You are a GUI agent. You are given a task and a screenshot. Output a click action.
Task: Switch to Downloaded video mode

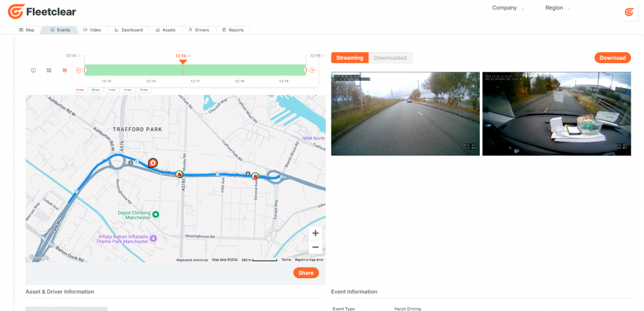pyautogui.click(x=390, y=58)
